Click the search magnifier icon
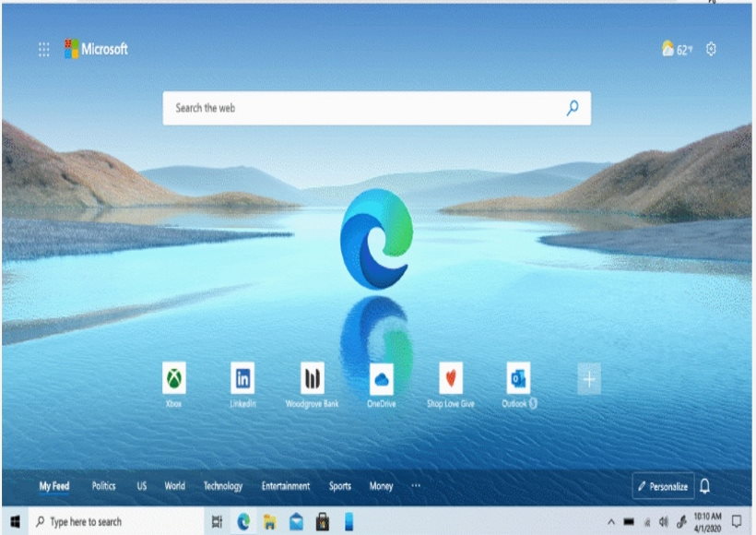This screenshot has width=756, height=535. pos(573,108)
